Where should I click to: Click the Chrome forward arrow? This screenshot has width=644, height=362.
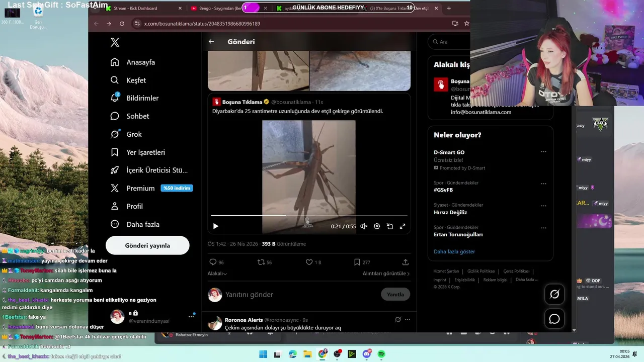pyautogui.click(x=109, y=24)
